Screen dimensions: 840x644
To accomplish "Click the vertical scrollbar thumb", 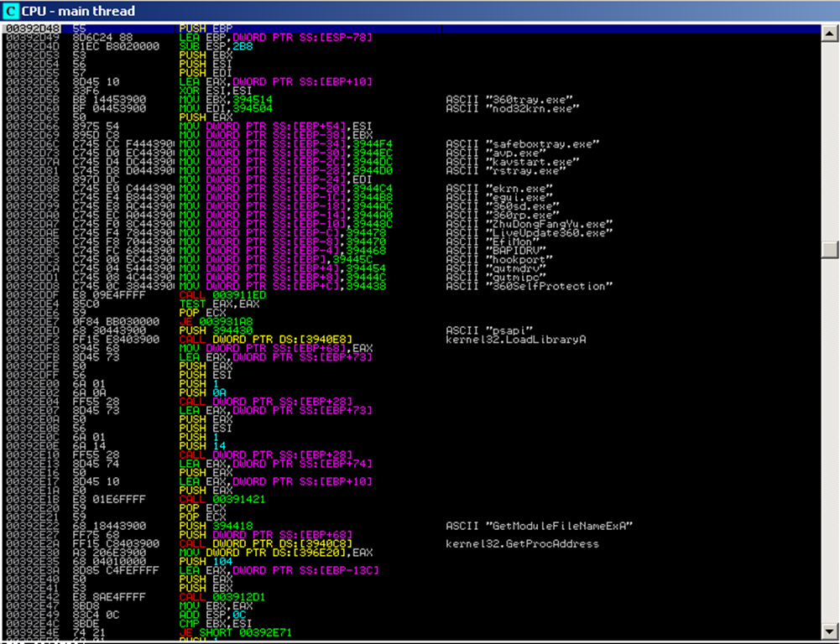I will 831,249.
